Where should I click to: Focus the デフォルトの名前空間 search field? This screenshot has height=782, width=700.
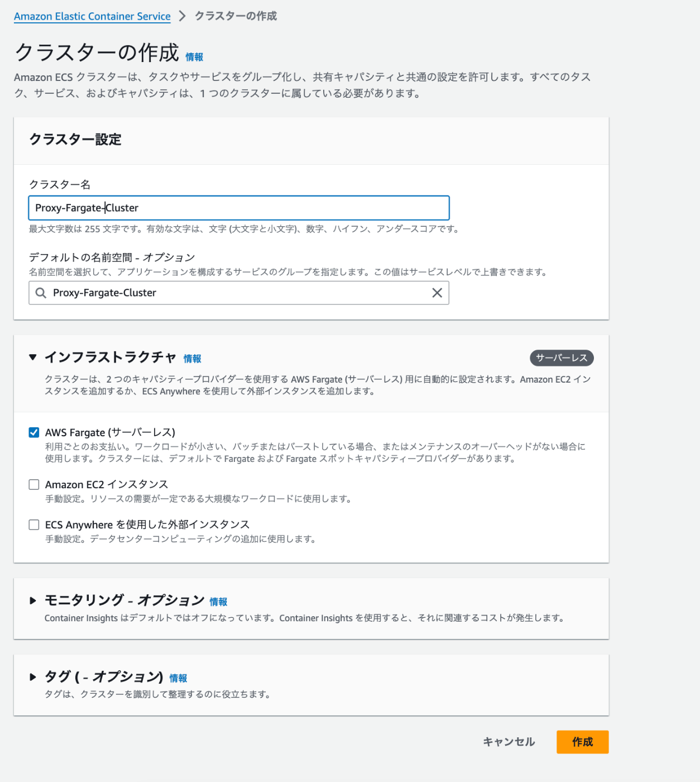[239, 293]
